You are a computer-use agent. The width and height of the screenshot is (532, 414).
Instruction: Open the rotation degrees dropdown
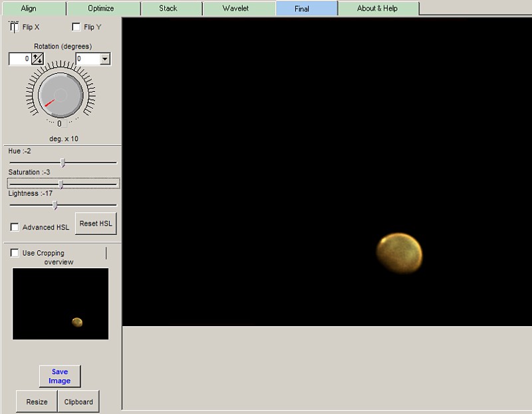click(104, 59)
